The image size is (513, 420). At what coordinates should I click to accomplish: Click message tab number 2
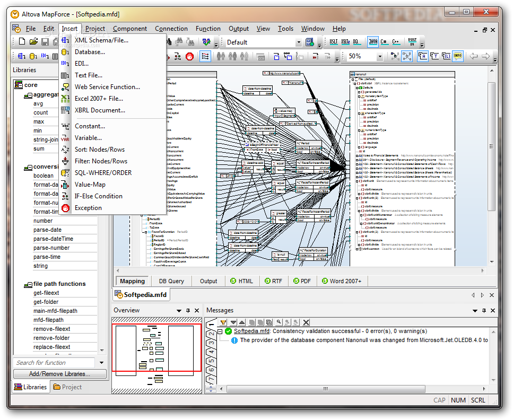(212, 334)
